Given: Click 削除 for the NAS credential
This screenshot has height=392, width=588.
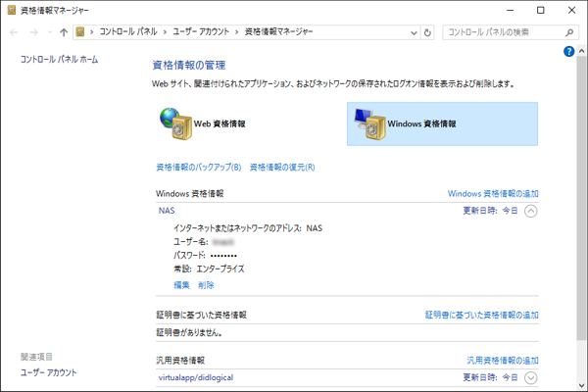Looking at the screenshot, I should click(206, 285).
